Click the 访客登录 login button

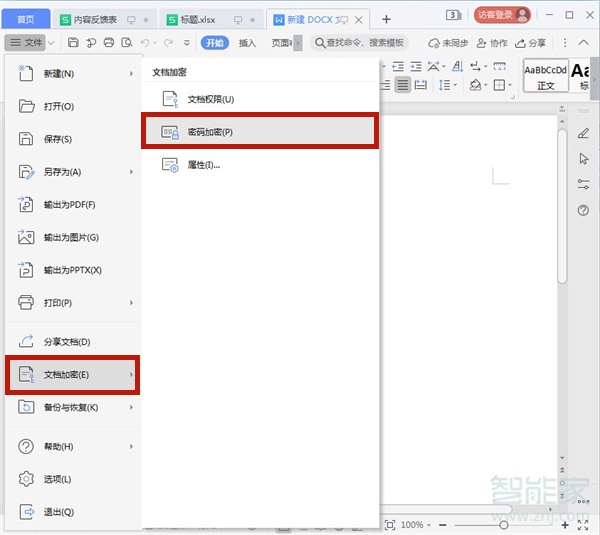(x=502, y=15)
